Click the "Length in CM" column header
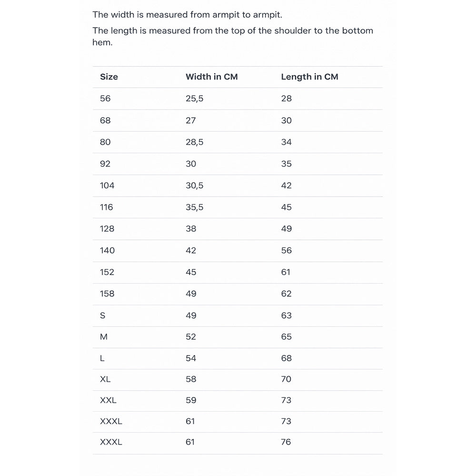The width and height of the screenshot is (476, 476). pos(309,77)
